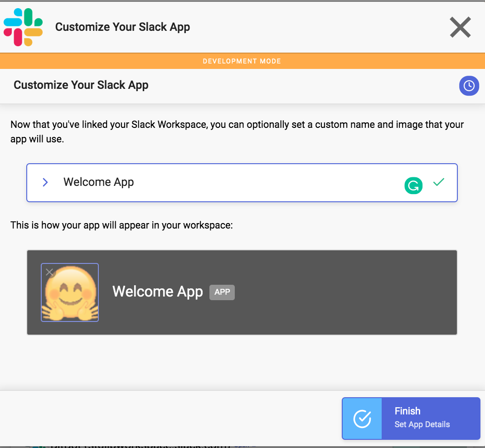Open the clock history icon
Screen dimensions: 485x448
click(x=469, y=86)
